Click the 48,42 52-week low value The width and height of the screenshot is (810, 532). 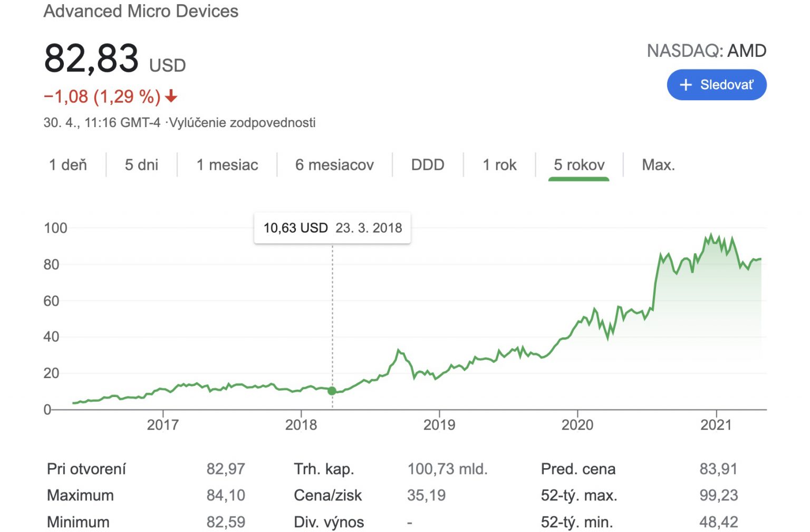pyautogui.click(x=719, y=522)
